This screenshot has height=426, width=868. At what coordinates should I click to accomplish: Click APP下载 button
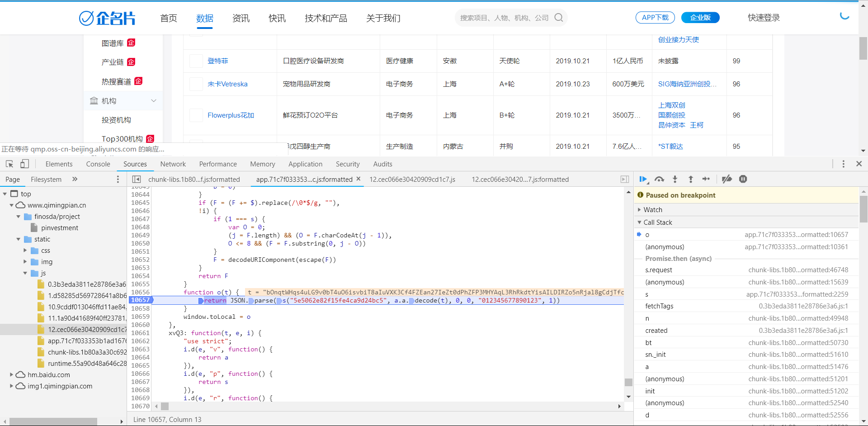[x=655, y=18]
